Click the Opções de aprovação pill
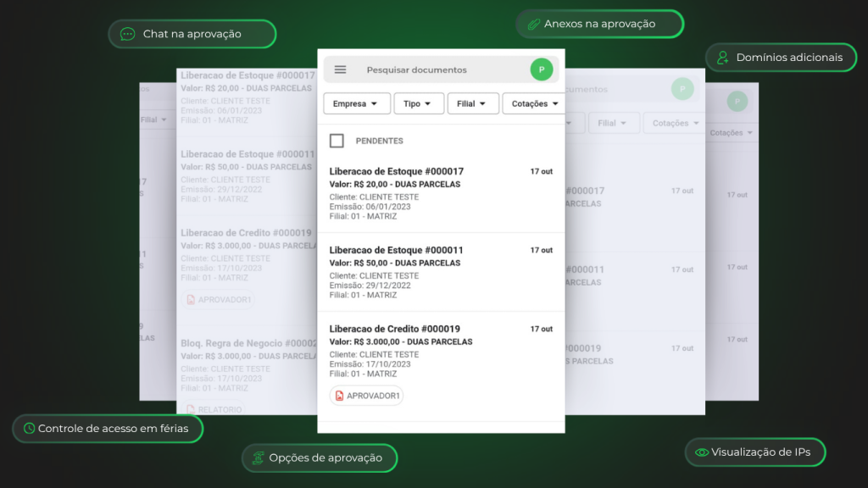Image resolution: width=868 pixels, height=488 pixels. [x=320, y=458]
